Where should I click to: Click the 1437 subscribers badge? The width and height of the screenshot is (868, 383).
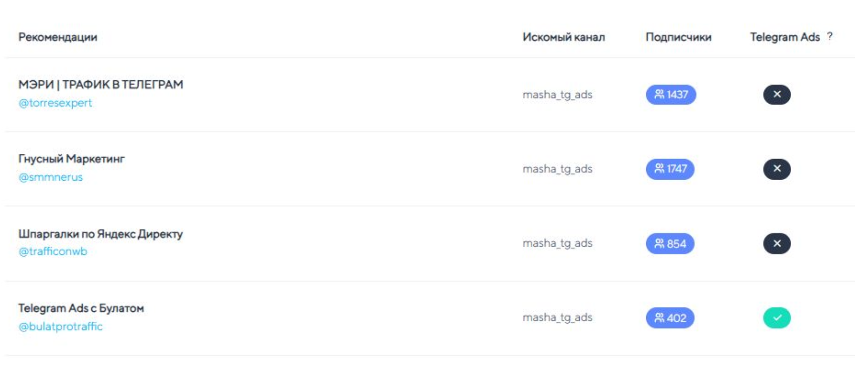pos(671,94)
